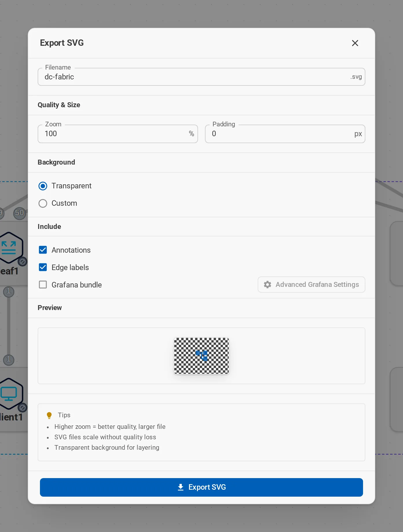The image size is (403, 532).
Task: Select the Custom background radio
Action: coord(43,203)
